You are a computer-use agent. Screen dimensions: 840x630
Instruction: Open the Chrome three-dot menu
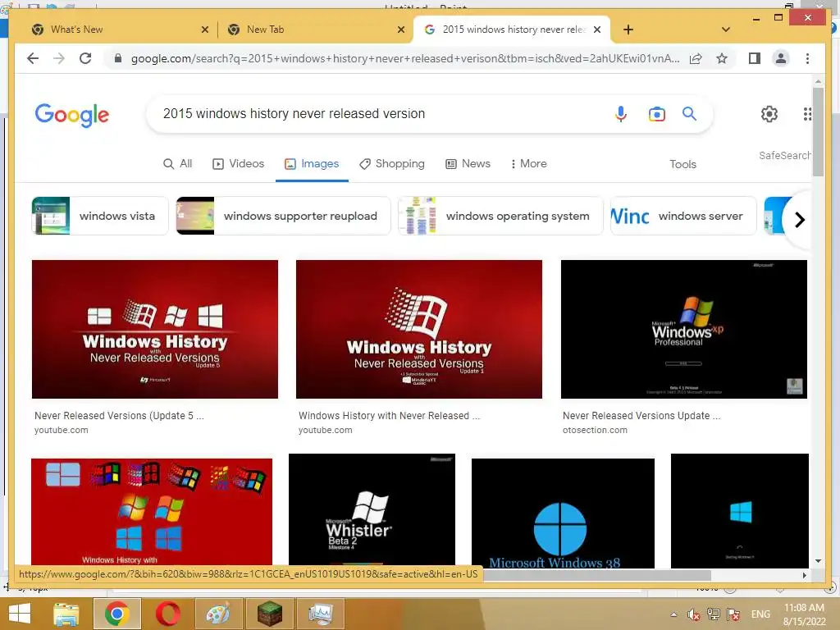pos(807,58)
